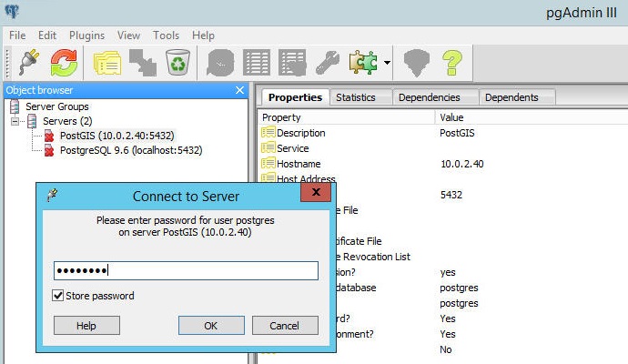The image size is (628, 364).
Task: Click the Server Groups icon in the tree
Action: point(15,106)
